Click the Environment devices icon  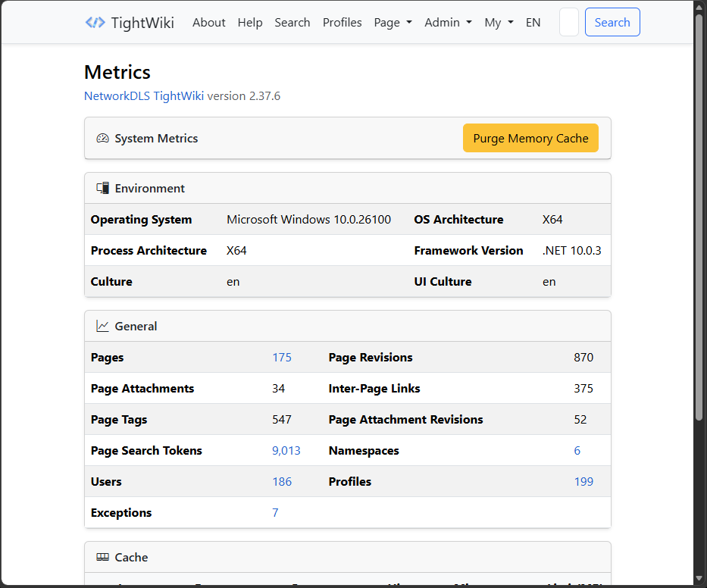[103, 188]
